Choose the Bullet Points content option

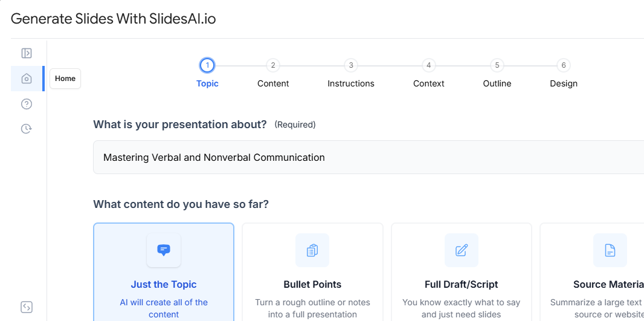312,284
